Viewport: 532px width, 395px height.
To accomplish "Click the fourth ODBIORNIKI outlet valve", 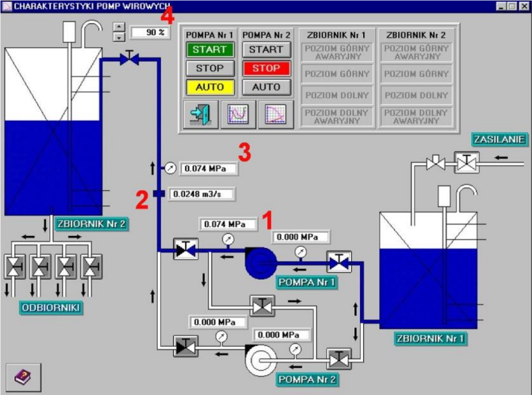I will click(x=91, y=267).
